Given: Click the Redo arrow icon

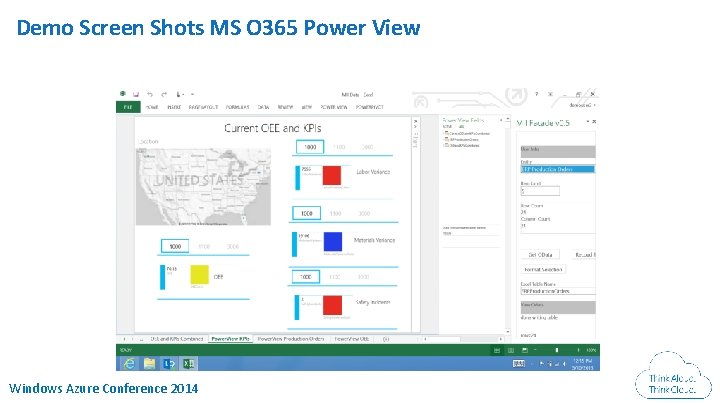Looking at the screenshot, I should click(164, 94).
